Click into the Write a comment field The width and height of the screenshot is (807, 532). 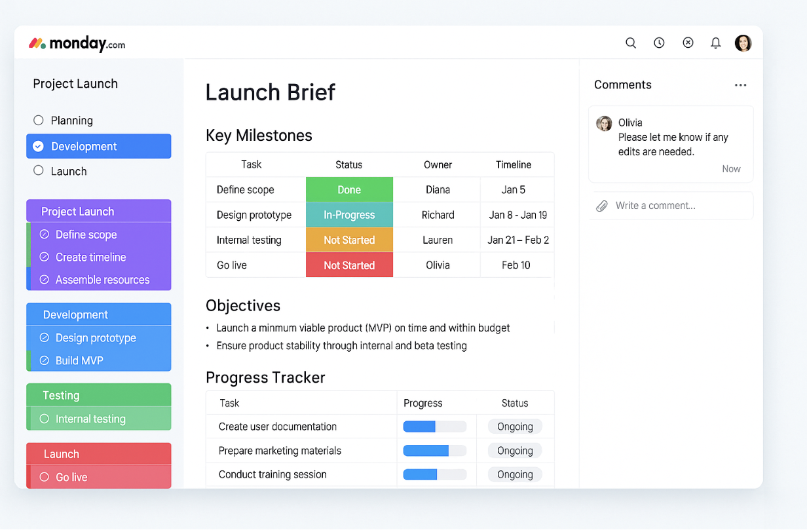click(x=671, y=206)
